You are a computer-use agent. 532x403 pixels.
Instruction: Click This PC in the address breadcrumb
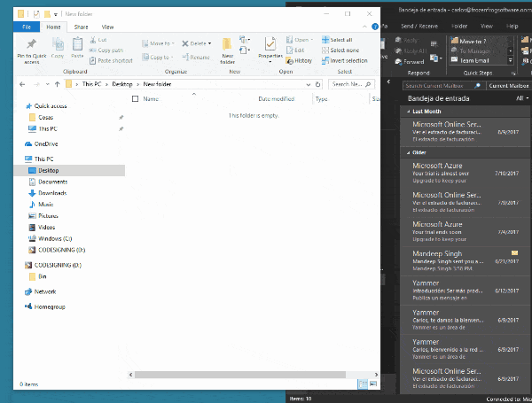(91, 84)
